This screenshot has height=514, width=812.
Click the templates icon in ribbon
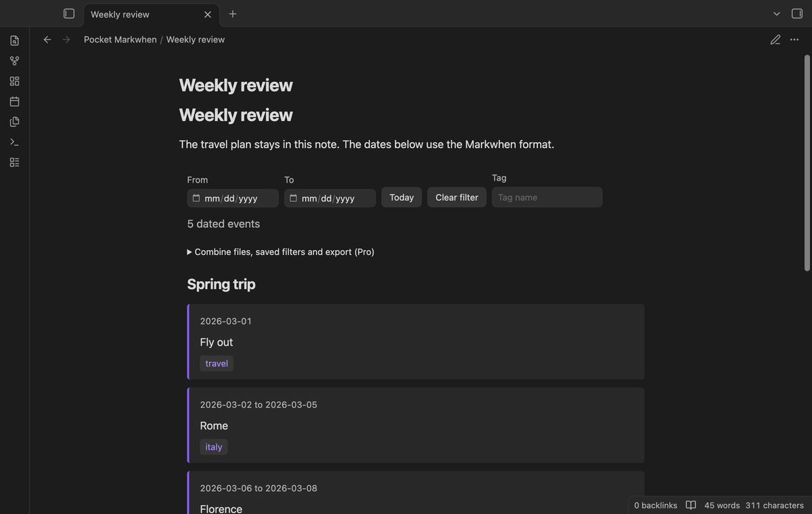(x=15, y=122)
